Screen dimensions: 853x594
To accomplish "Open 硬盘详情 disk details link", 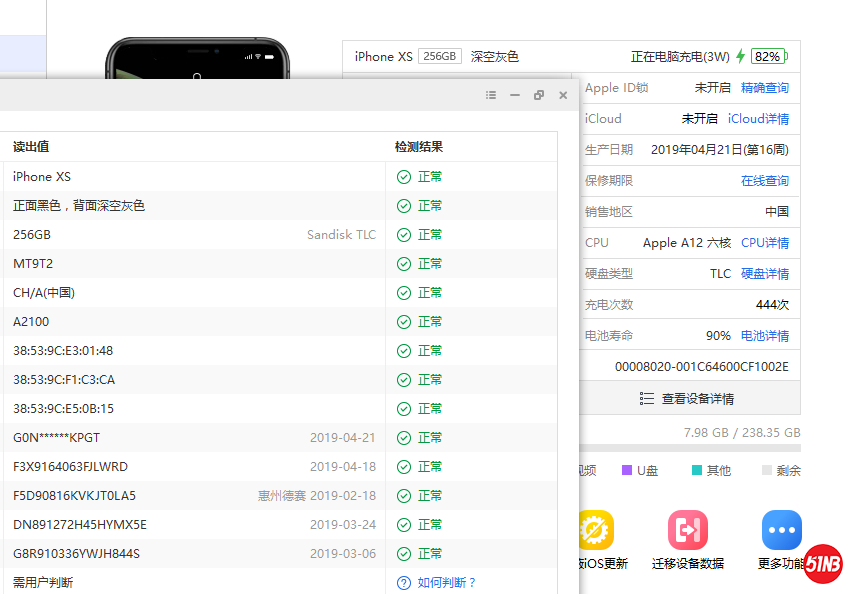I will (764, 274).
